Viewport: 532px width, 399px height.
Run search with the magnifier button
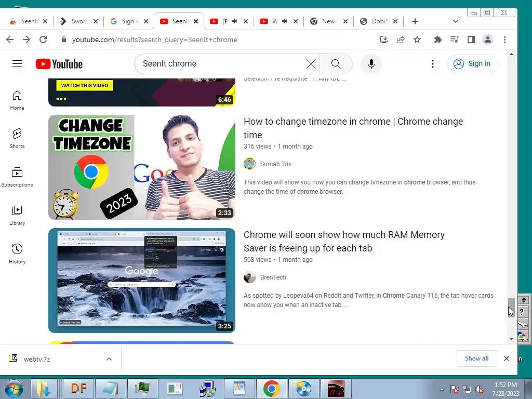click(336, 64)
